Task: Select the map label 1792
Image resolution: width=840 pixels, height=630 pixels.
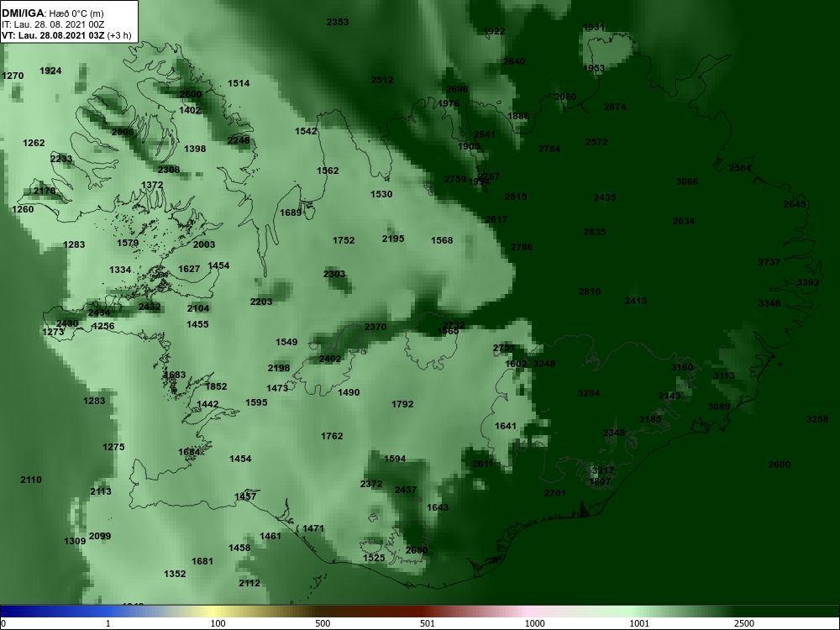Action: point(402,404)
